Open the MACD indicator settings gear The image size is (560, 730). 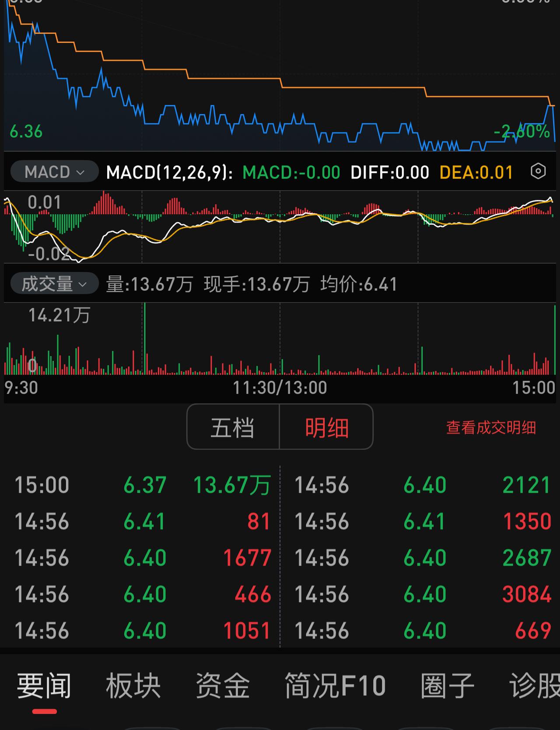point(538,171)
